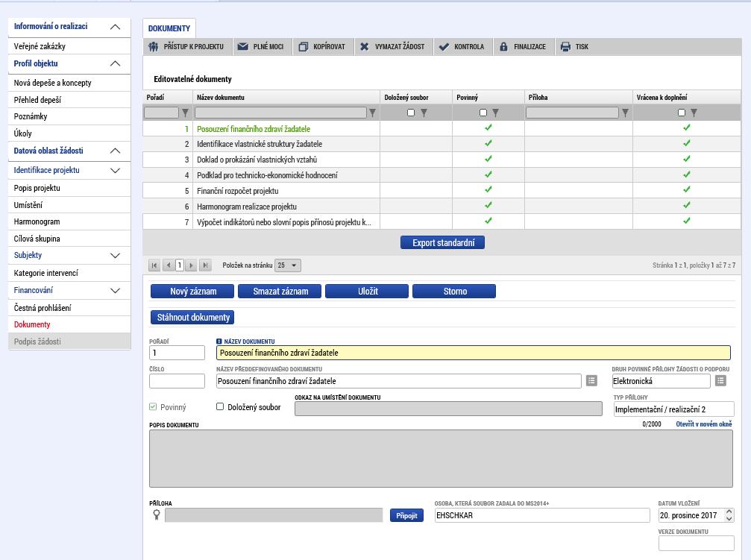The width and height of the screenshot is (751, 560).
Task: Open the Položek na stránku dropdown
Action: pos(288,265)
